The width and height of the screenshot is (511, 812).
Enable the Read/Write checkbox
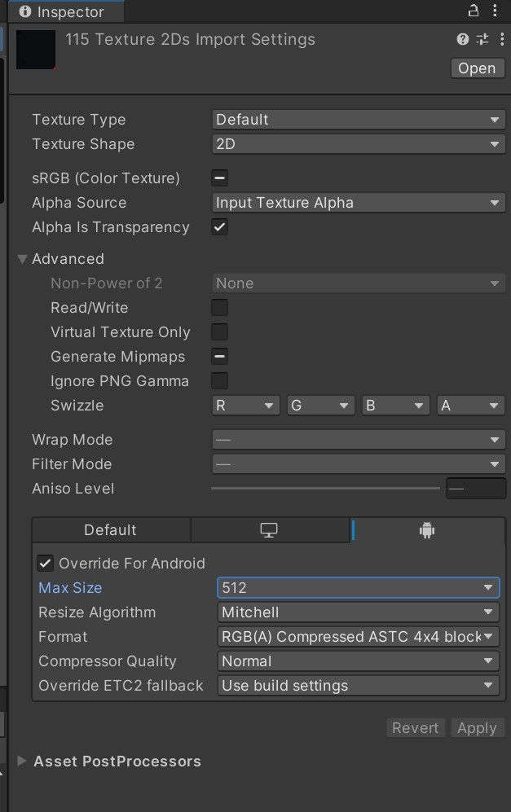tap(220, 308)
